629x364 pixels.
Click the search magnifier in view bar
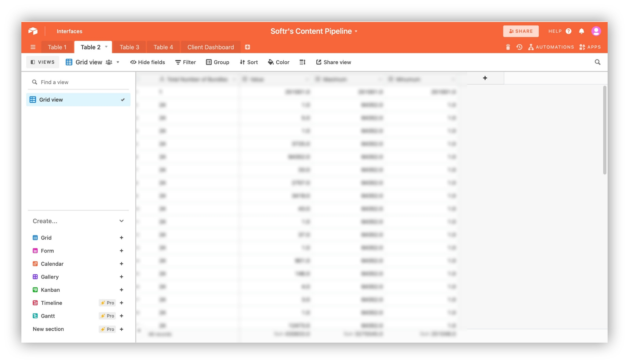tap(598, 62)
